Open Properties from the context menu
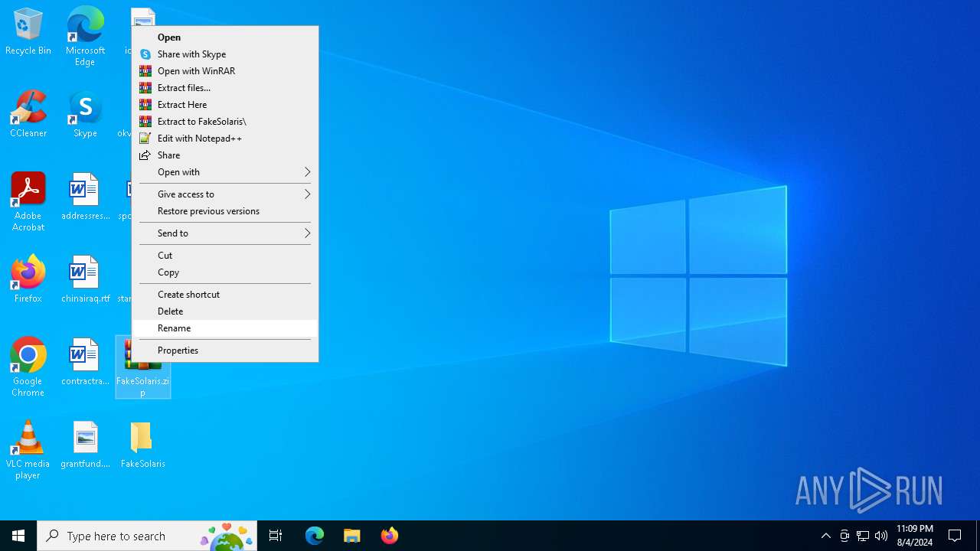Screen dimensions: 980x551 (225, 350)
